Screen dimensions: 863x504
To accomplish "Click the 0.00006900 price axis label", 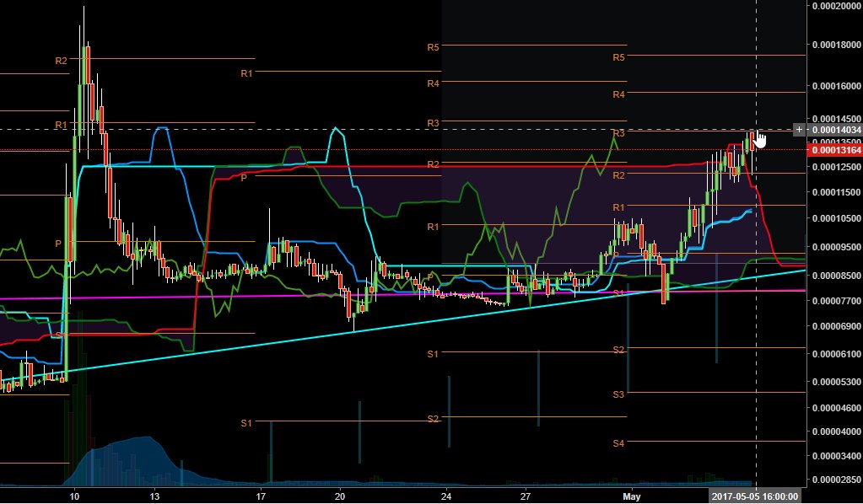I will (x=837, y=326).
